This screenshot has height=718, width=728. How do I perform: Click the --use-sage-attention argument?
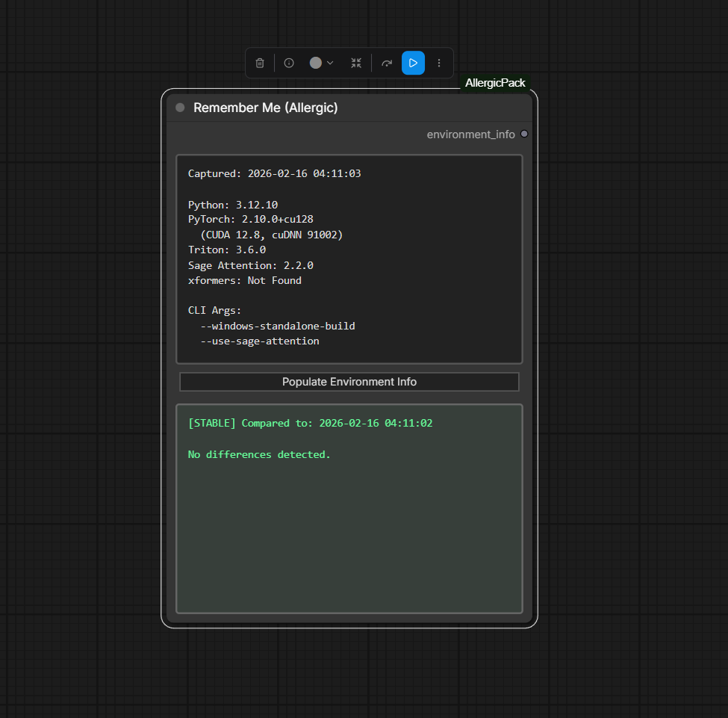(260, 341)
